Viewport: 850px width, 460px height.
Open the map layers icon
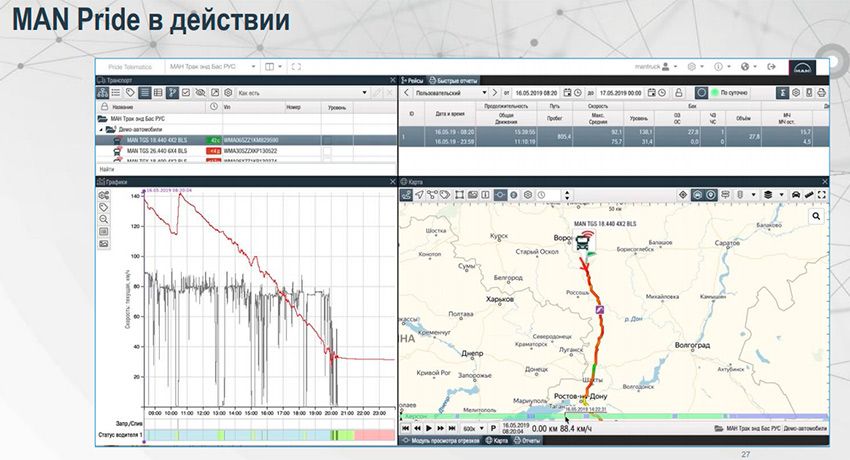[767, 194]
